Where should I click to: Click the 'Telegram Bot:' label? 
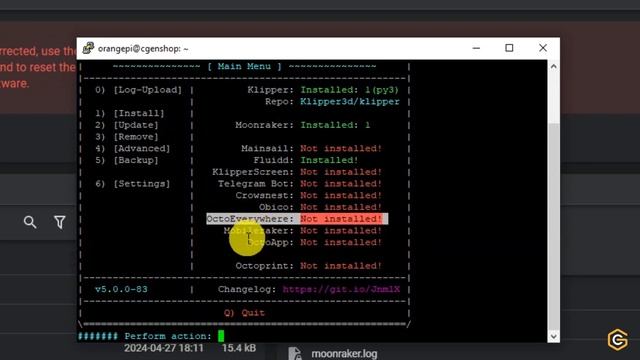pyautogui.click(x=255, y=184)
